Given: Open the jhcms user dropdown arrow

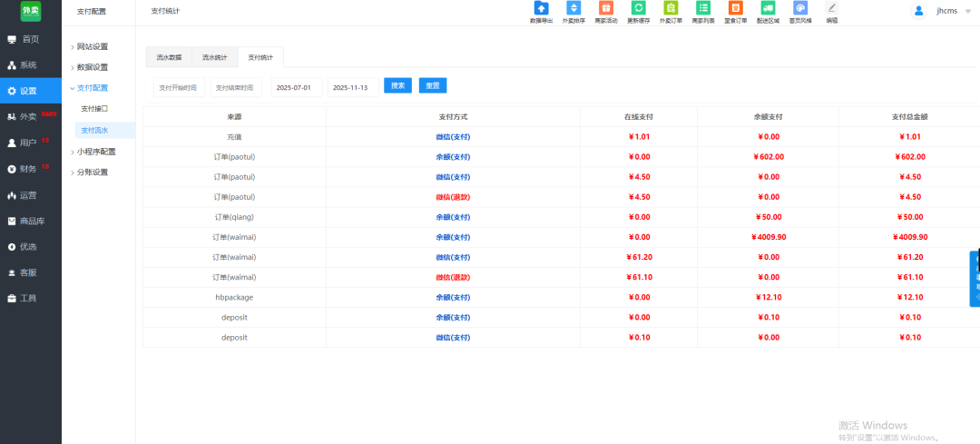Looking at the screenshot, I should pos(967,12).
